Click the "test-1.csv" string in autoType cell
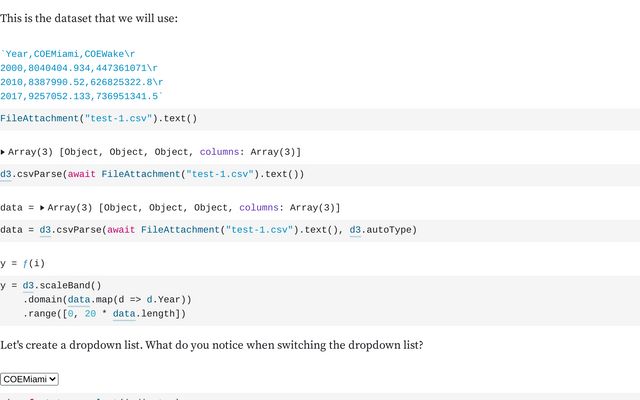640x400 pixels. 259,230
